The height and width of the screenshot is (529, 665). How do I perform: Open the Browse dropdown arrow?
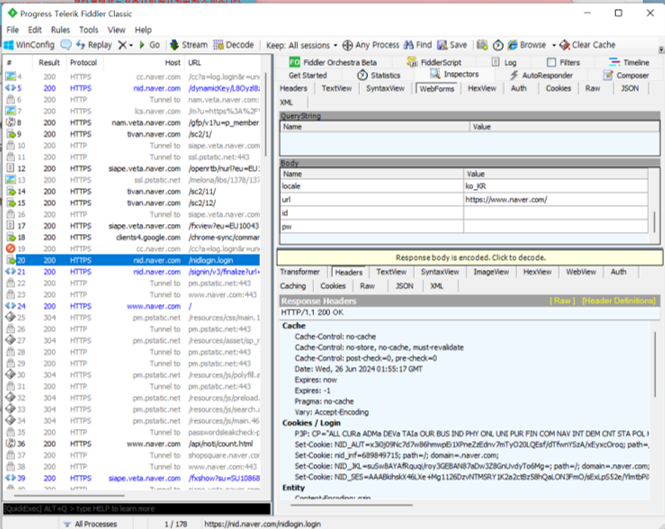(x=554, y=45)
